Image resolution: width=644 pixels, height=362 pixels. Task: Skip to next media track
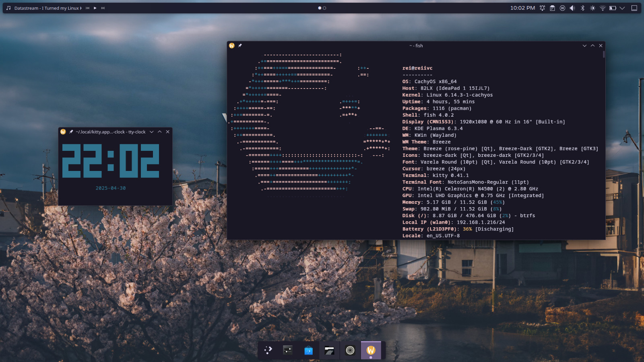(103, 8)
